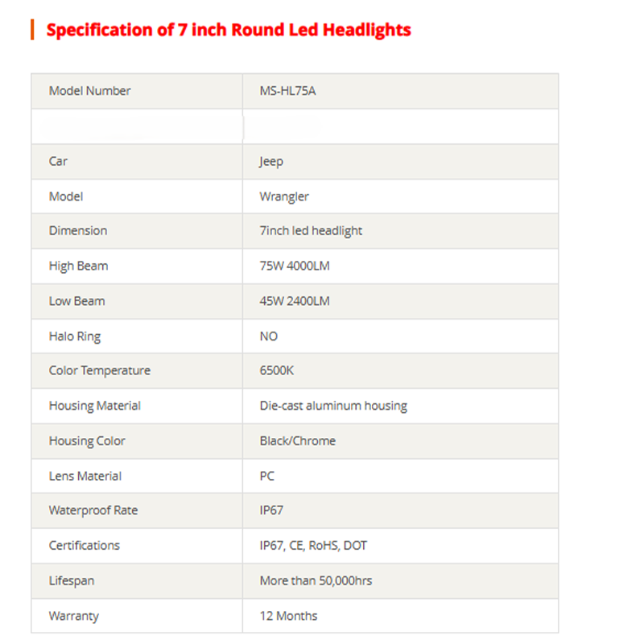Click the 'More than 50,000hrs' lifespan value
This screenshot has height=644, width=644.
pos(316,580)
